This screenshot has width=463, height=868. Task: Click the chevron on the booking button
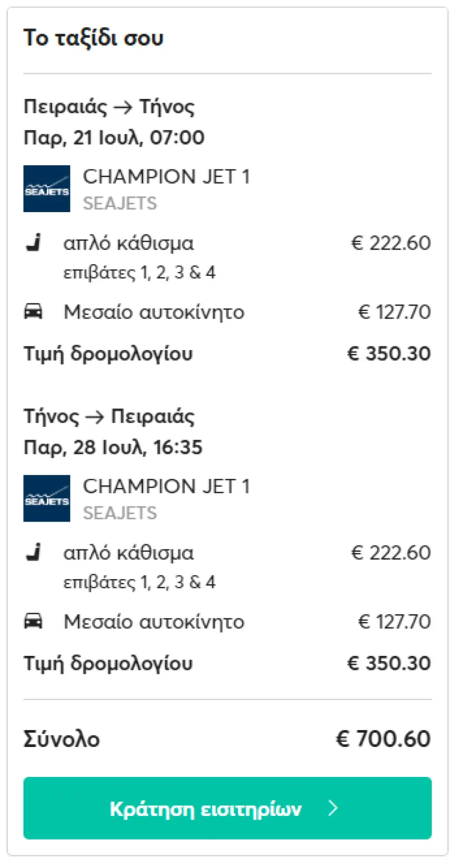333,808
